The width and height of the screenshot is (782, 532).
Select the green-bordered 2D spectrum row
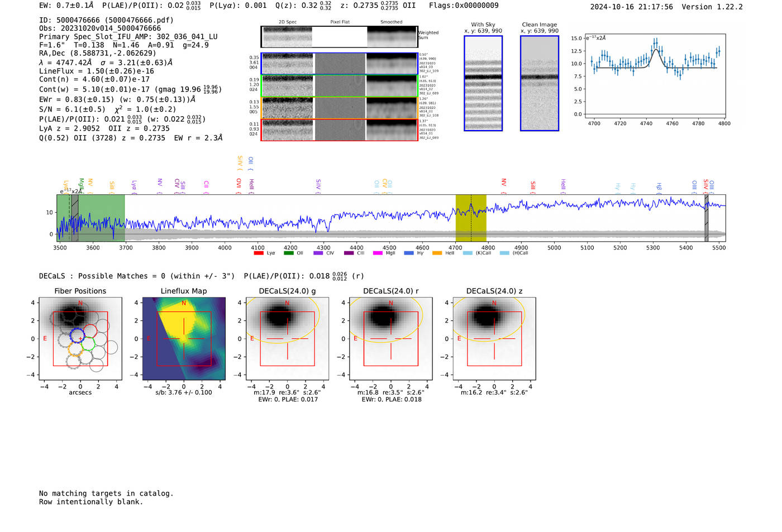tap(339, 86)
